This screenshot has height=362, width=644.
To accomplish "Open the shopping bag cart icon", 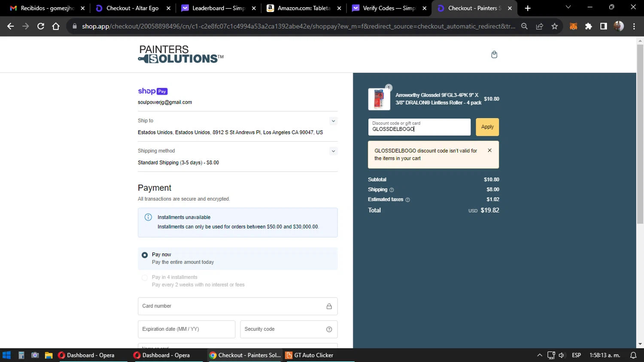I will 494,55.
